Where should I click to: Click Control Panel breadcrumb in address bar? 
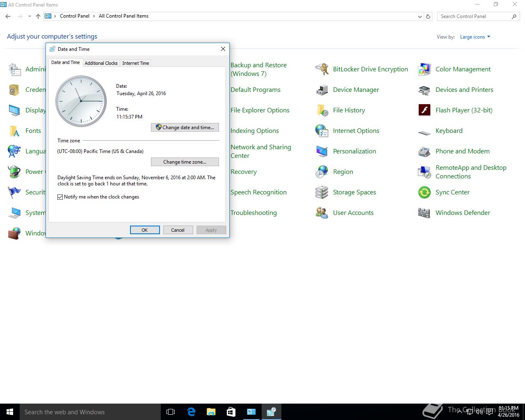(74, 16)
